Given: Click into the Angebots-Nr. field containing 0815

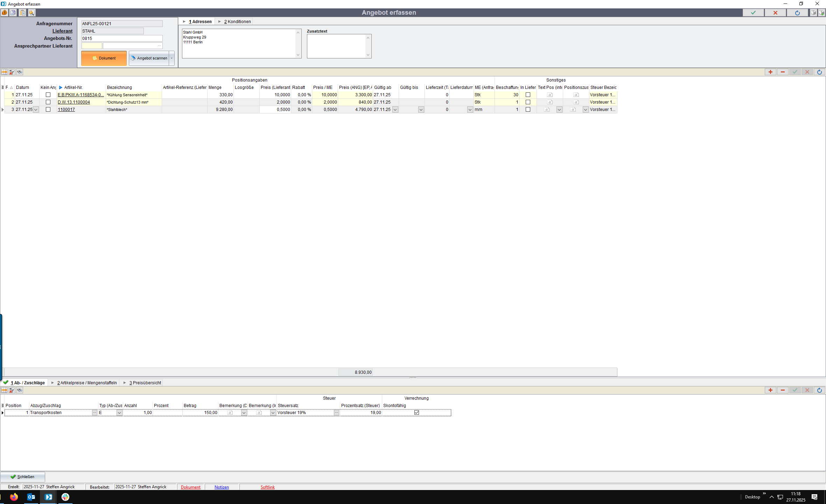Looking at the screenshot, I should tap(122, 38).
